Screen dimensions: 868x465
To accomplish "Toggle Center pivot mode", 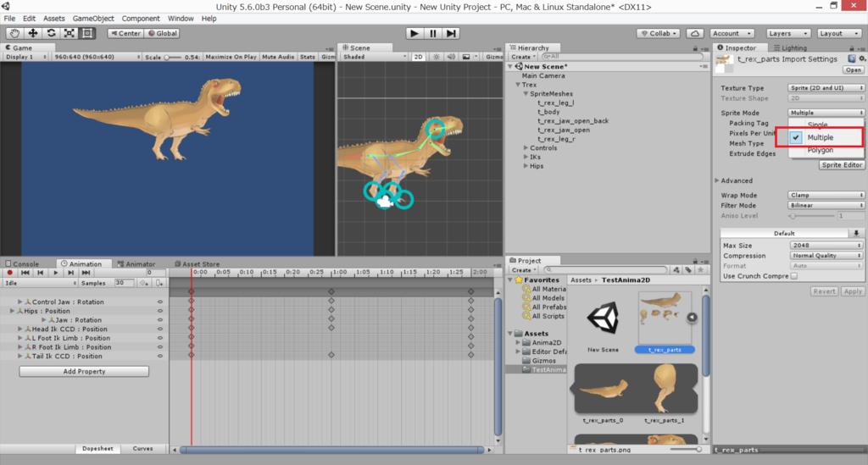I will (125, 33).
